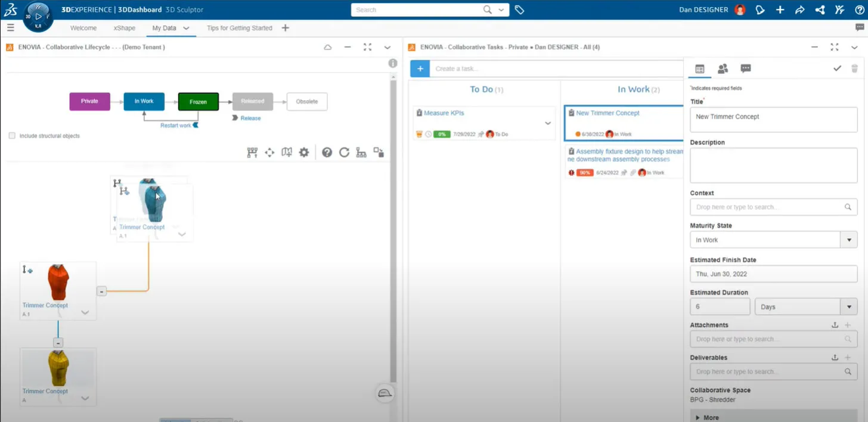Click the refresh icon in lifecycle toolbar
This screenshot has width=868, height=422.
point(344,153)
